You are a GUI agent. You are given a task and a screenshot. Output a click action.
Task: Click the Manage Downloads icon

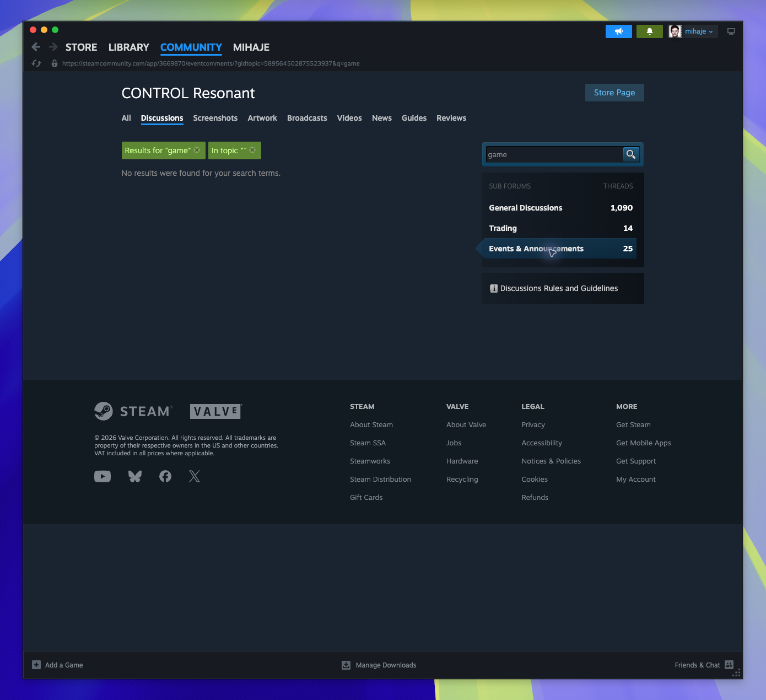pos(346,665)
